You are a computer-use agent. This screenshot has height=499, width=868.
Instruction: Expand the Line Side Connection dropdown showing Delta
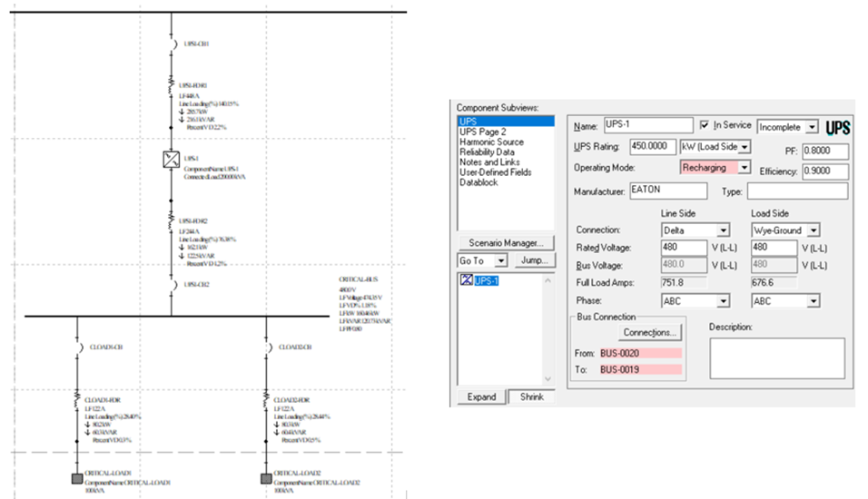click(x=723, y=230)
